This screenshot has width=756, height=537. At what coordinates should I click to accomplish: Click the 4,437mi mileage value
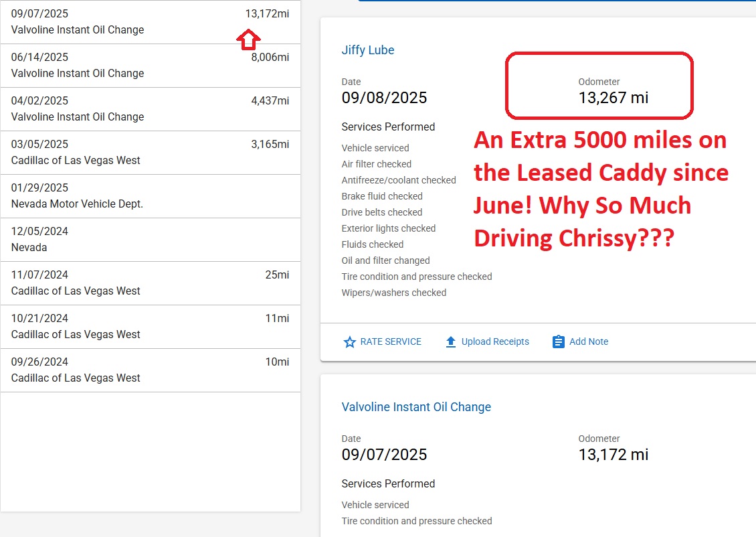click(x=270, y=100)
